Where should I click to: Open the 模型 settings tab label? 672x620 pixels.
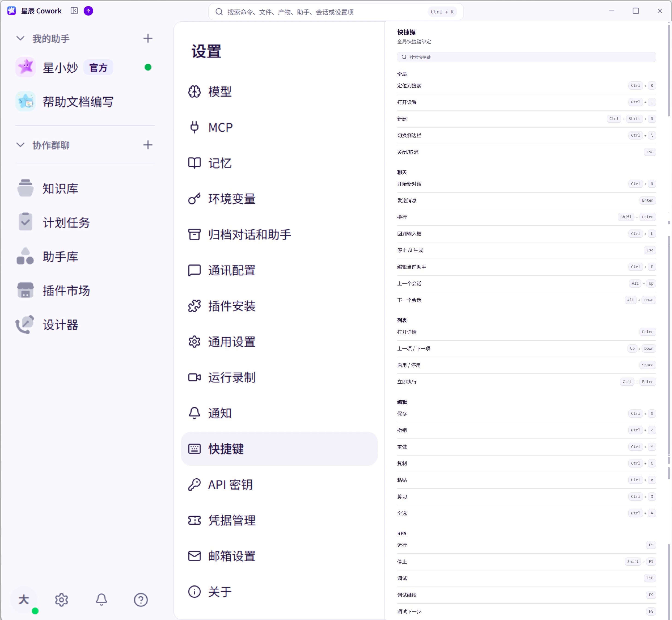point(220,92)
